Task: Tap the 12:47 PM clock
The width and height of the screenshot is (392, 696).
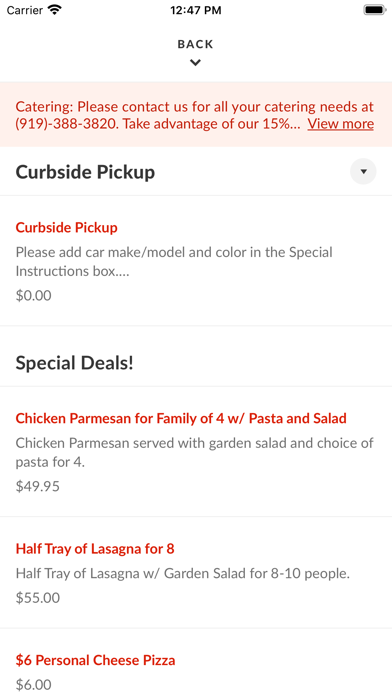Action: point(196,10)
